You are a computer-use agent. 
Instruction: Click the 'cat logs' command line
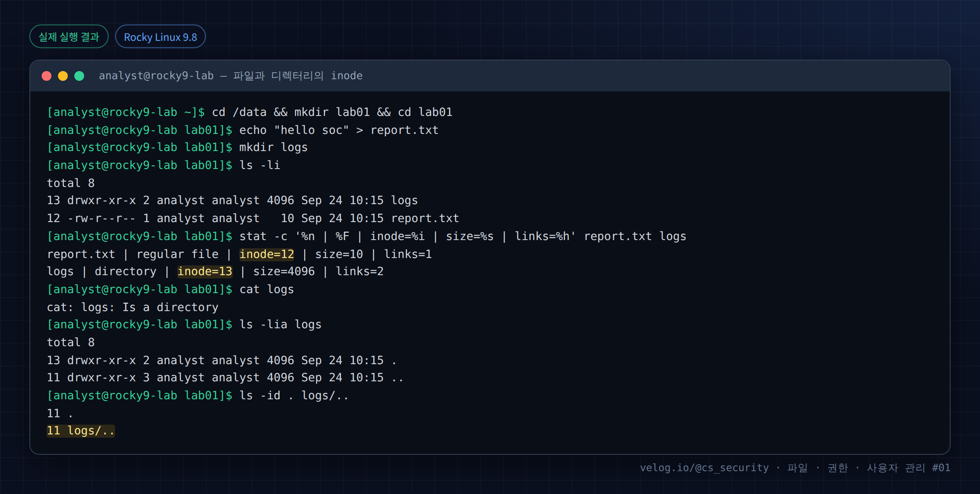point(170,289)
